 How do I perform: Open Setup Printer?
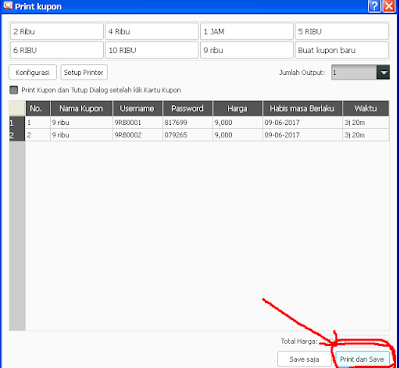(84, 72)
